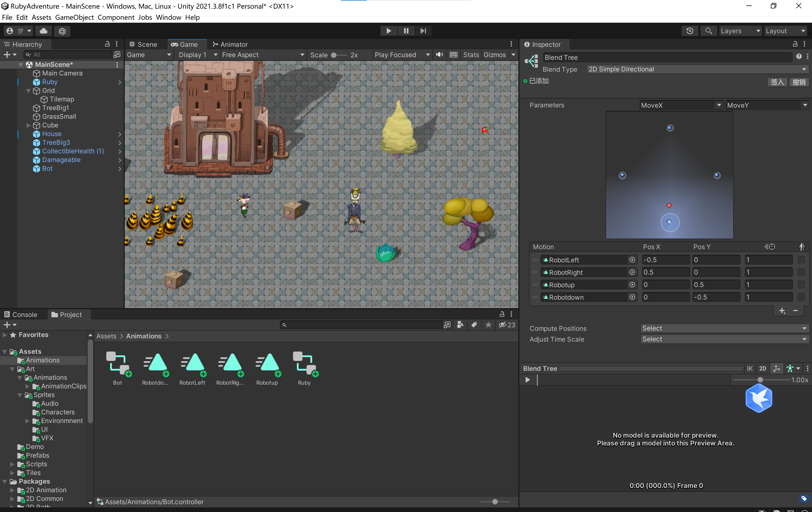This screenshot has width=812, height=512.
Task: Toggle mirror checkbox for the RobotLeft motion
Action: [801, 260]
